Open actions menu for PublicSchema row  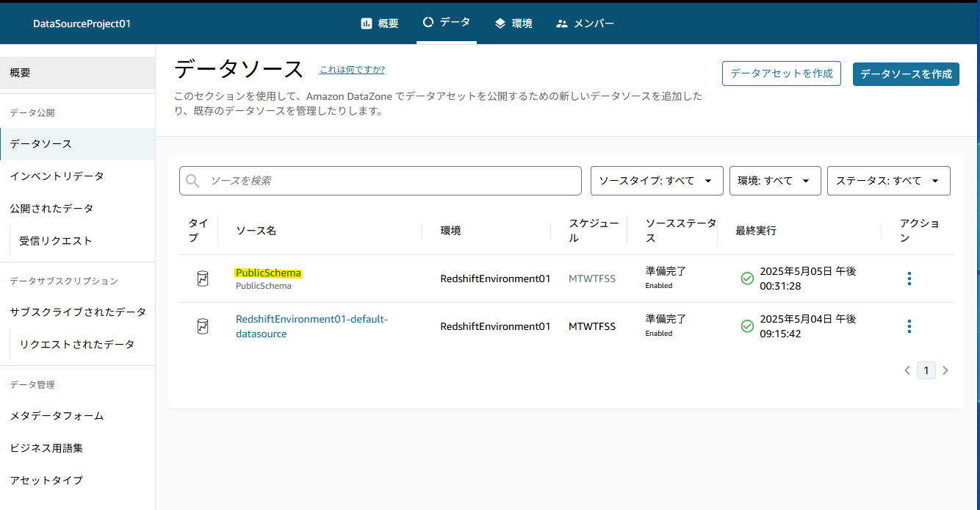(909, 279)
